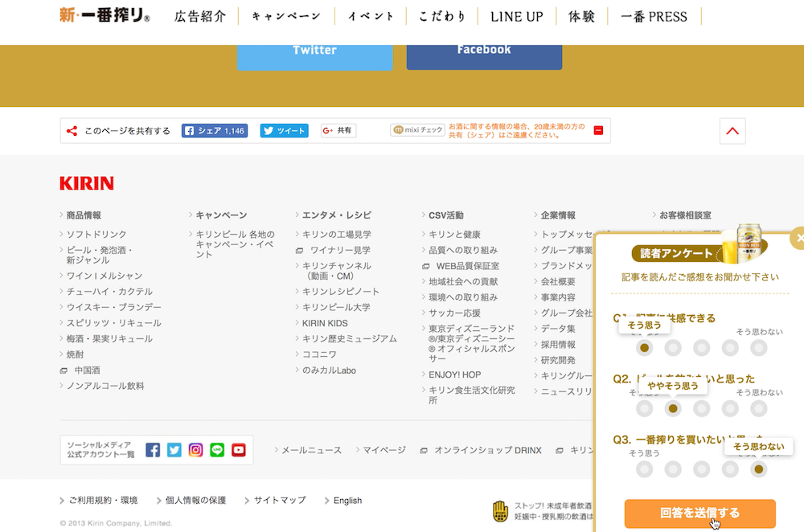Select Q2 last radio option
Viewport: 804px width, 532px height.
pyautogui.click(x=758, y=408)
